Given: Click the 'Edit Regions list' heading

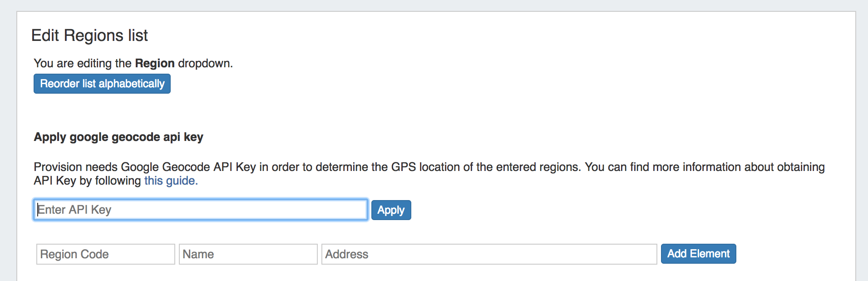Looking at the screenshot, I should [89, 35].
